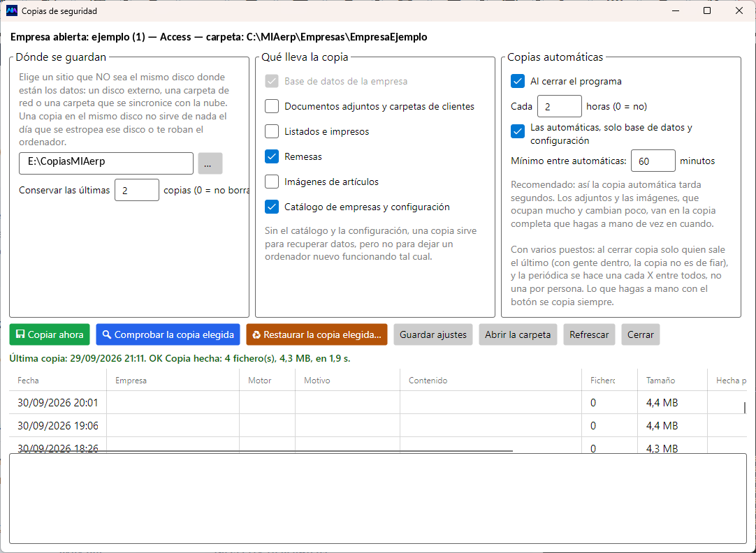This screenshot has height=553, width=756.
Task: Browse for a folder with the ... button
Action: coord(210,163)
